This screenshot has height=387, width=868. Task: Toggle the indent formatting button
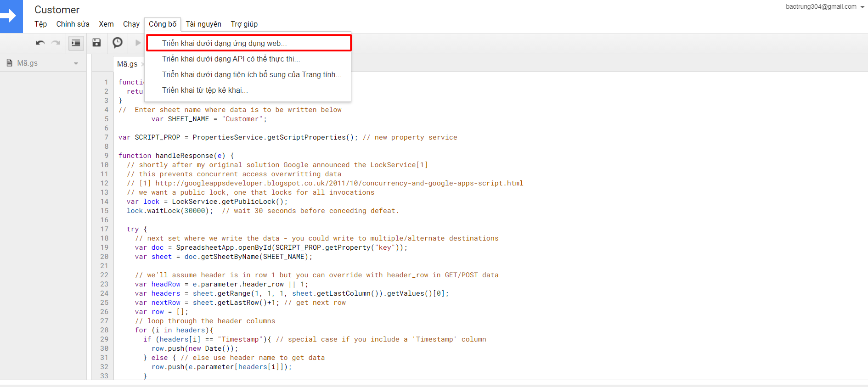click(x=76, y=43)
